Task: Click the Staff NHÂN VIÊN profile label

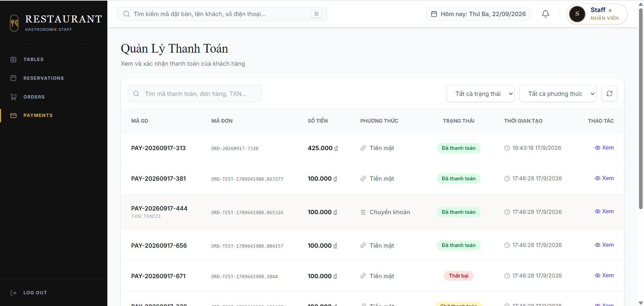Action: point(604,14)
